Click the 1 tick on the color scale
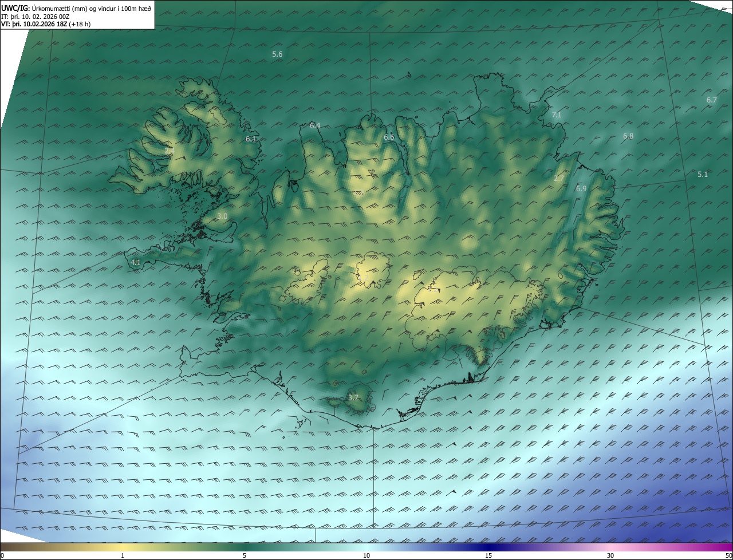The height and width of the screenshot is (560, 733). [x=123, y=555]
